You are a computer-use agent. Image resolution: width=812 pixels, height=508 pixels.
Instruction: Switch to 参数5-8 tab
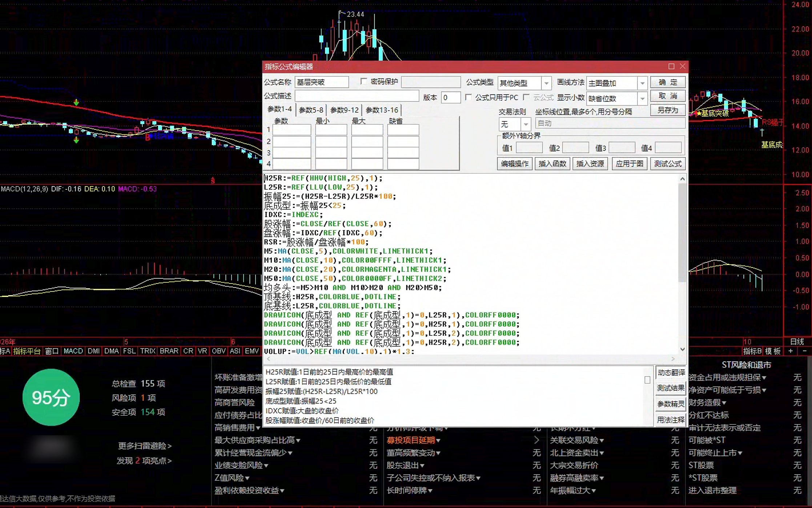coord(311,110)
